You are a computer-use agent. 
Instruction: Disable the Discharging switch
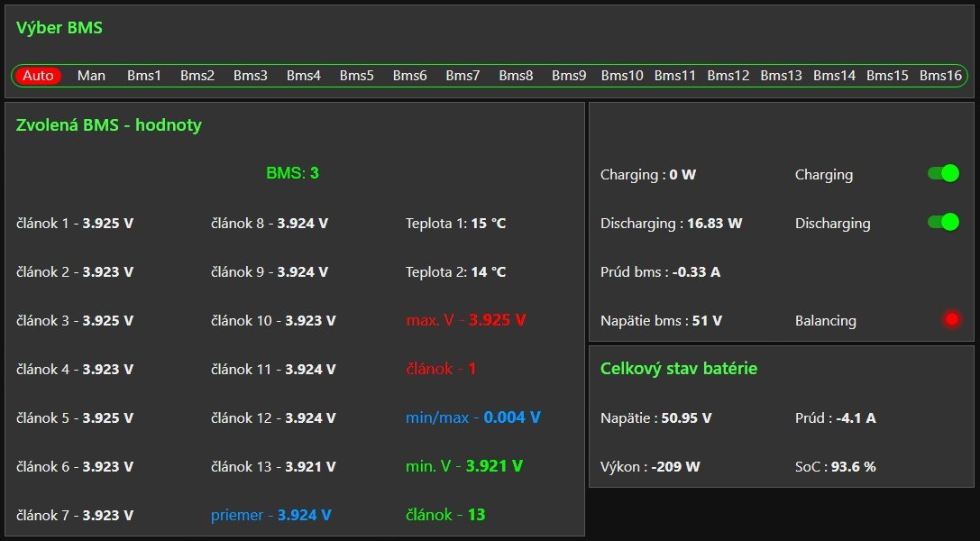(943, 223)
